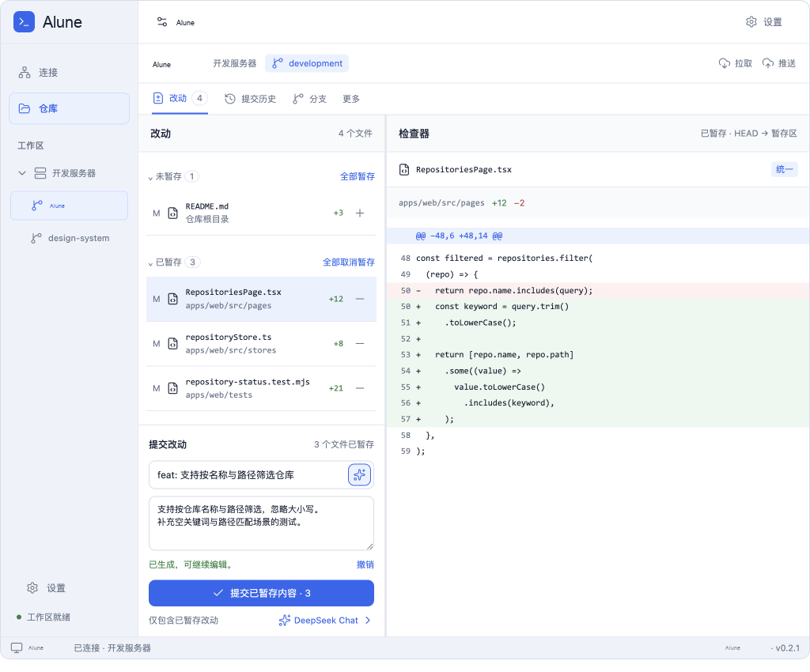Click the diff hunk header @@ -48,6 +48,14 @@
The image size is (810, 672).
pyautogui.click(x=459, y=236)
